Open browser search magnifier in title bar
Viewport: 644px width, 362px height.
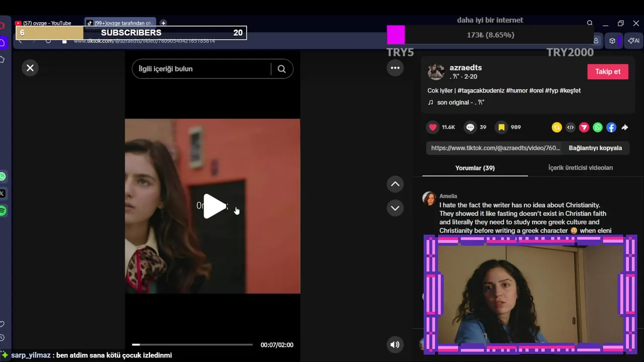[590, 23]
